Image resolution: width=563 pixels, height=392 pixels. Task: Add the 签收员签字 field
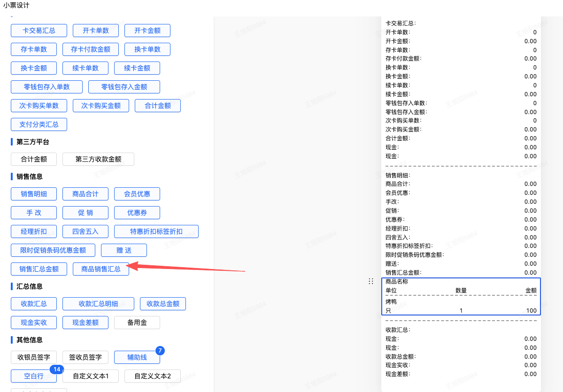tap(85, 357)
